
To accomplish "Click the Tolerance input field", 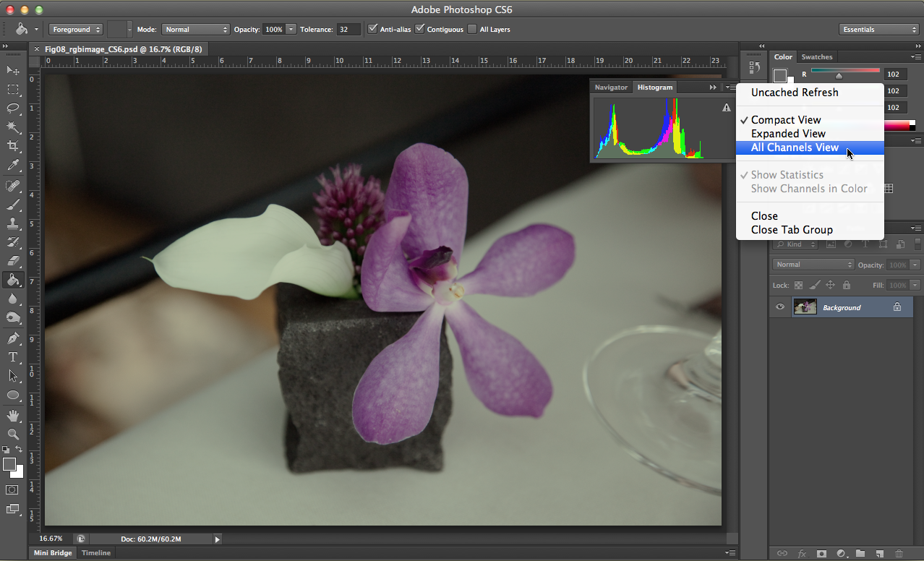I will (x=348, y=30).
